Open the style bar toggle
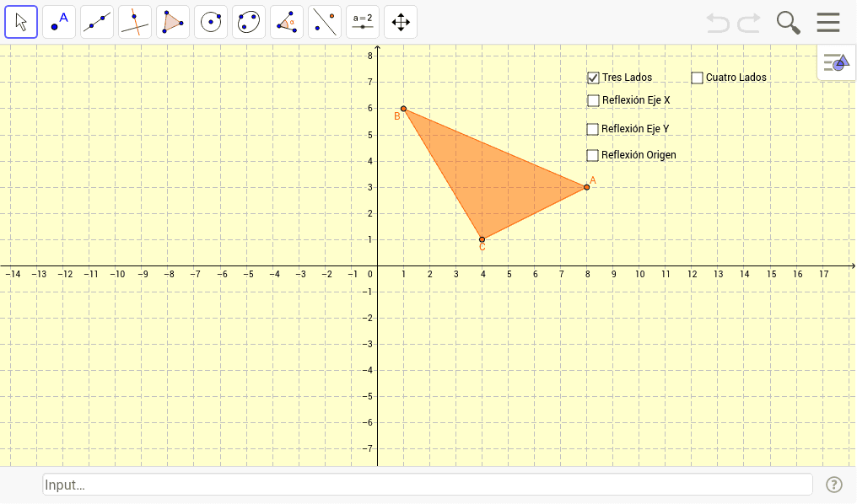Screen dimensions: 857x504 (x=836, y=63)
